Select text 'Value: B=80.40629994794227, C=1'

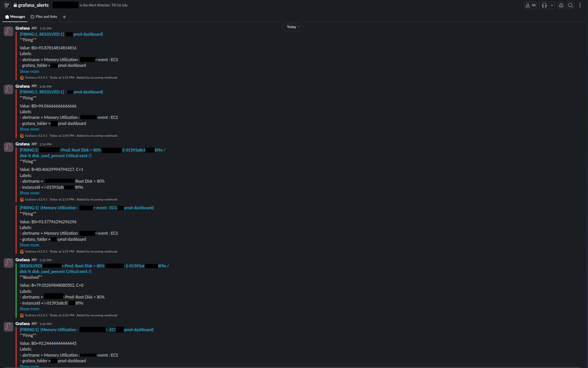52,169
